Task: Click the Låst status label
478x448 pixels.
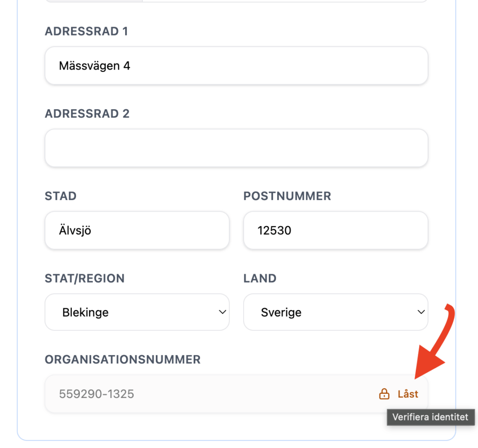Action: (408, 394)
